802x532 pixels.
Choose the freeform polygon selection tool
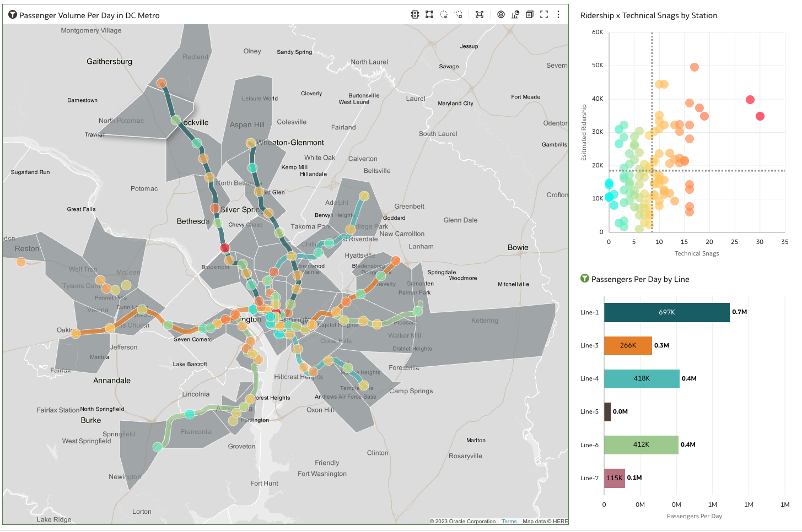coord(458,14)
